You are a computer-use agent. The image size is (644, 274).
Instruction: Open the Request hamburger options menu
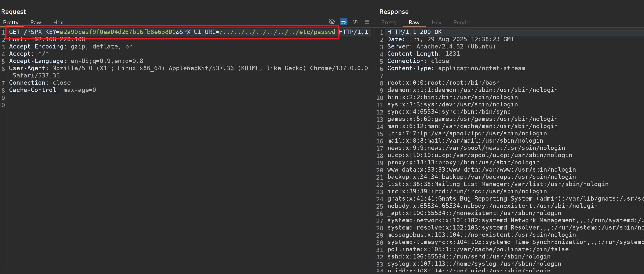tap(367, 22)
